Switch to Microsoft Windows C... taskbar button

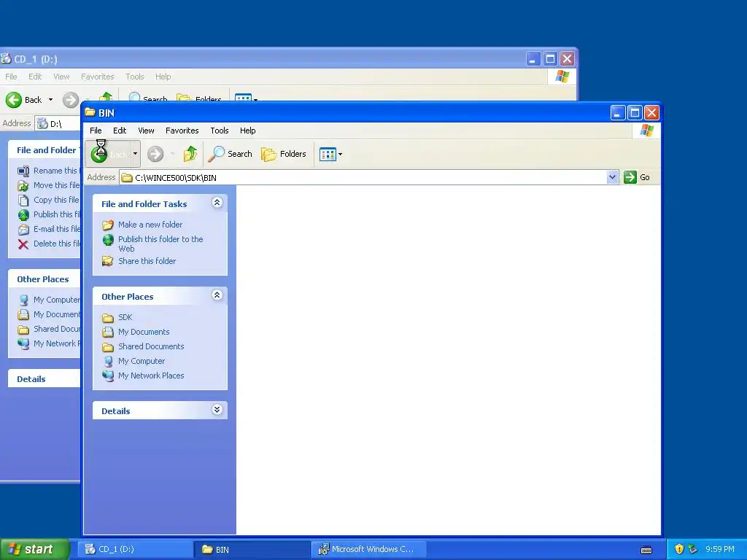click(369, 549)
